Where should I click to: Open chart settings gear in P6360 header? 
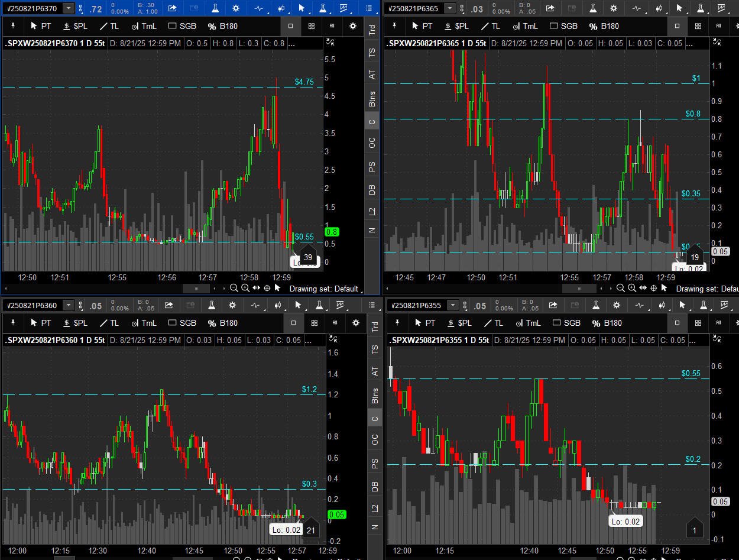pyautogui.click(x=232, y=305)
